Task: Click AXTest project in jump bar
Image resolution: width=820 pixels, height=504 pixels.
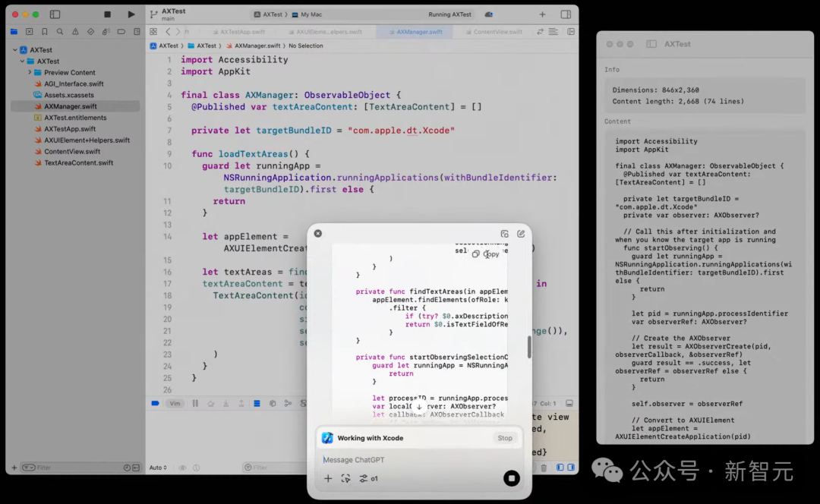Action: coord(164,46)
